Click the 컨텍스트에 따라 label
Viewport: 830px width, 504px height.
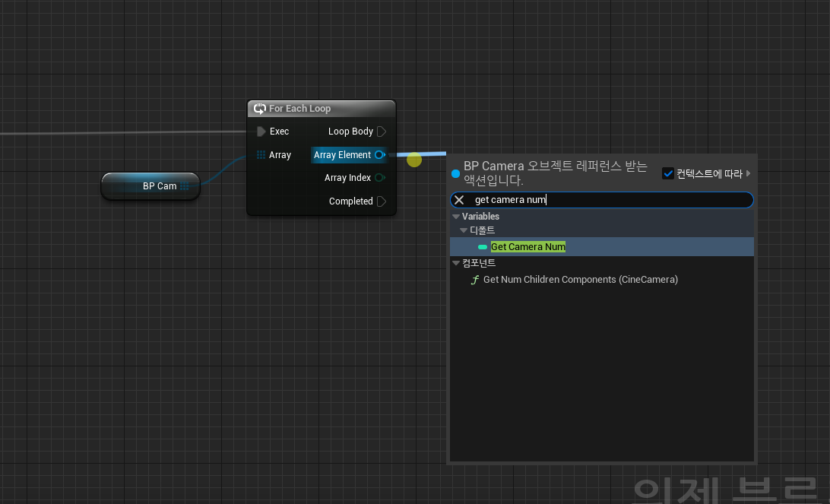pyautogui.click(x=709, y=173)
